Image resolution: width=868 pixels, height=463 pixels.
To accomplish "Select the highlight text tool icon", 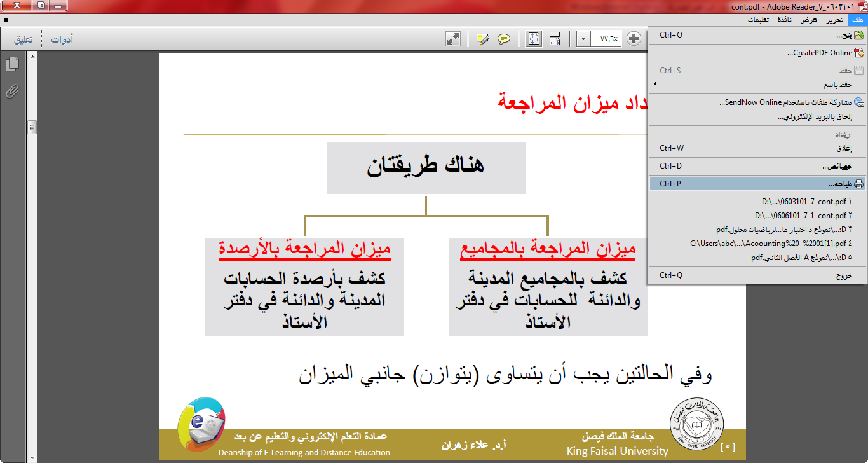I will pos(482,39).
